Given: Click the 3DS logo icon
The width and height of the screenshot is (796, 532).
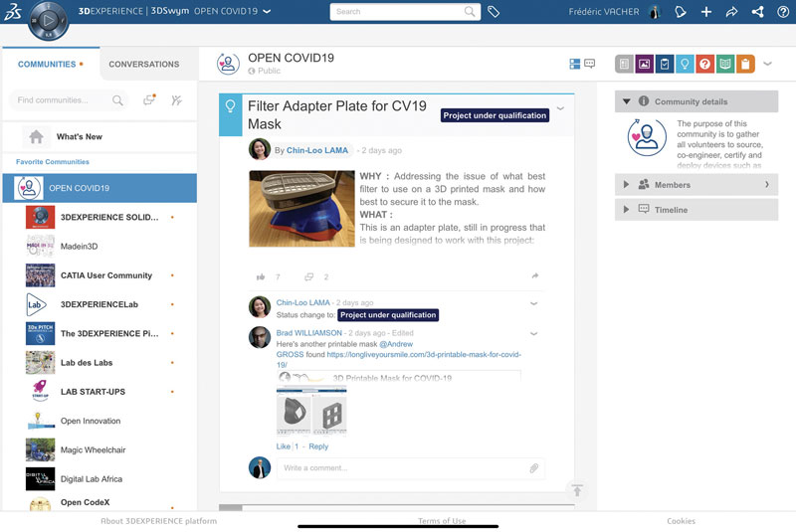Looking at the screenshot, I should point(13,11).
